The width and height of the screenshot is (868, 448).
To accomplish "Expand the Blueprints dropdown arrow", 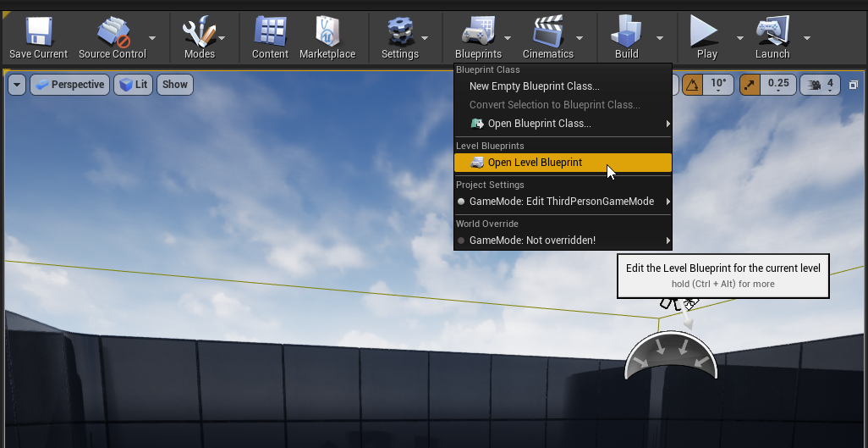I will 507,38.
